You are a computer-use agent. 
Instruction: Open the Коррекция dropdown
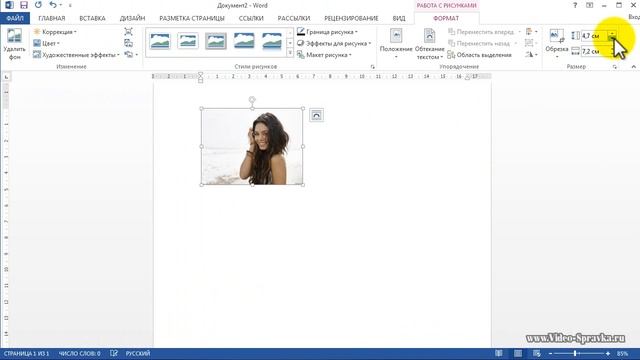pos(55,32)
